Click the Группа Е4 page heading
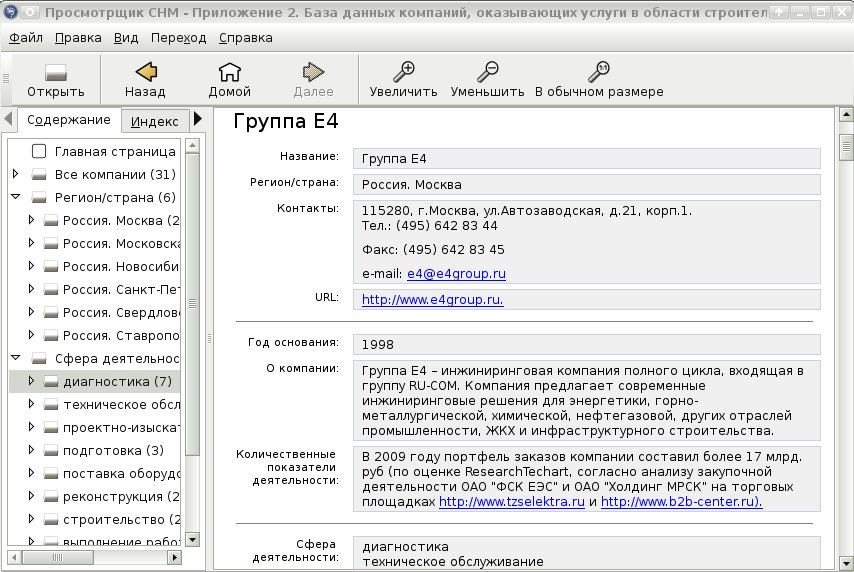This screenshot has height=572, width=854. tap(286, 121)
